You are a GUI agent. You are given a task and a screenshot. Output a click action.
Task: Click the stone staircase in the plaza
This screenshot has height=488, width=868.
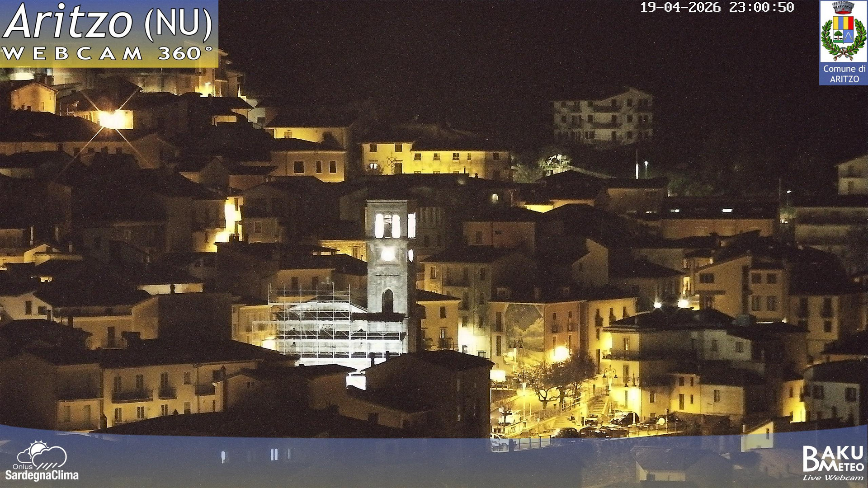[598, 407]
